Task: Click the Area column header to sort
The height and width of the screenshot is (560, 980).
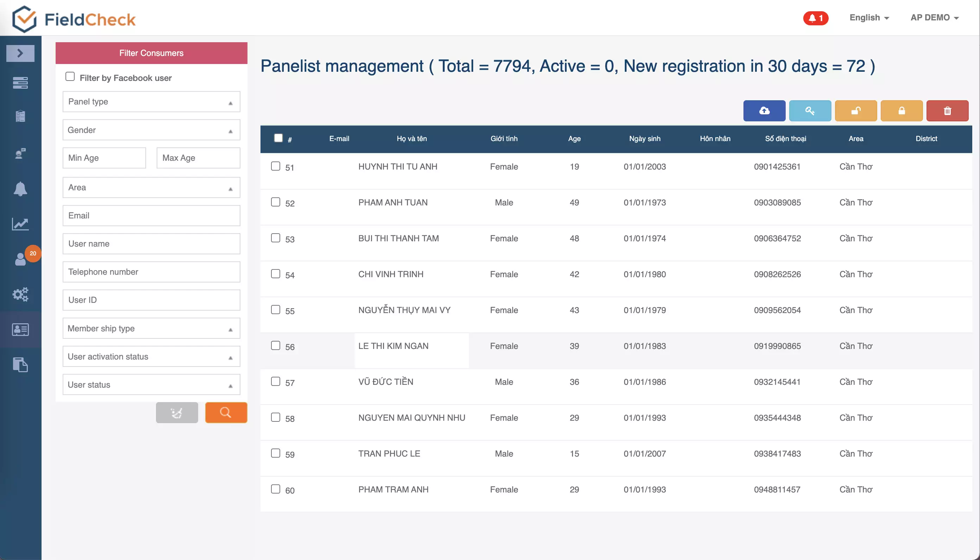Action: (855, 139)
